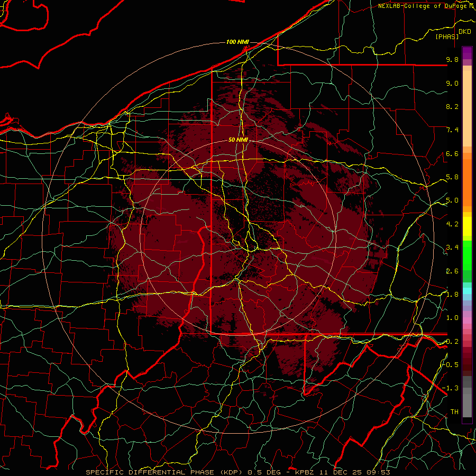This screenshot has width=476, height=476.
Task: Click the 7.4 value on the color scale
Action: (452, 130)
